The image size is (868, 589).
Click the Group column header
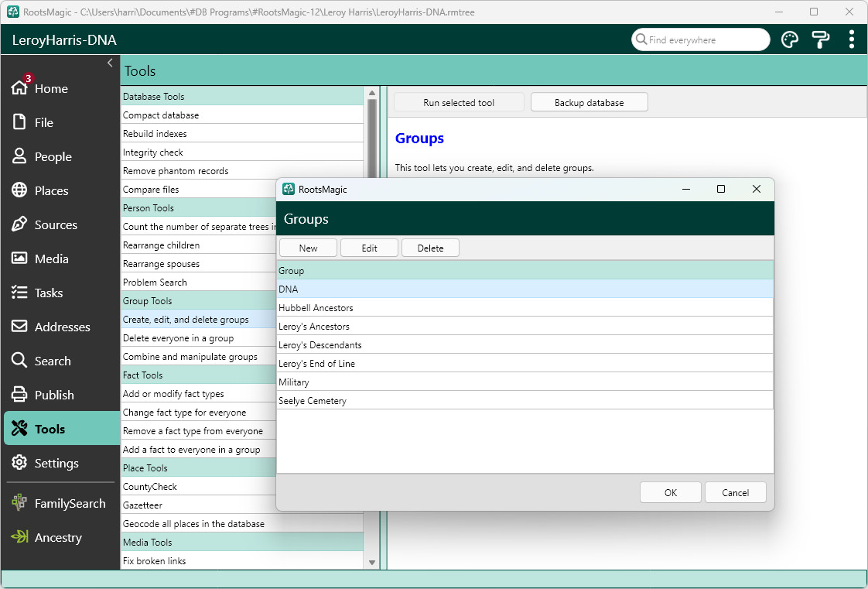coord(525,270)
